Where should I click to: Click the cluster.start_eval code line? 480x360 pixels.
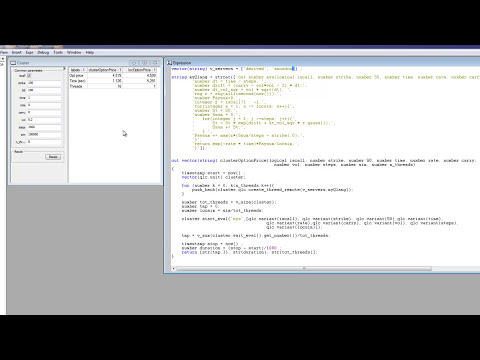coord(311,219)
